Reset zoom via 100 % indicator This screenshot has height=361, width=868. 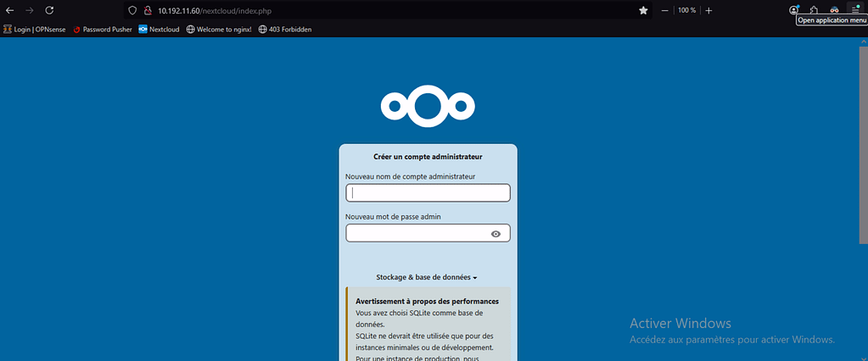click(x=686, y=10)
